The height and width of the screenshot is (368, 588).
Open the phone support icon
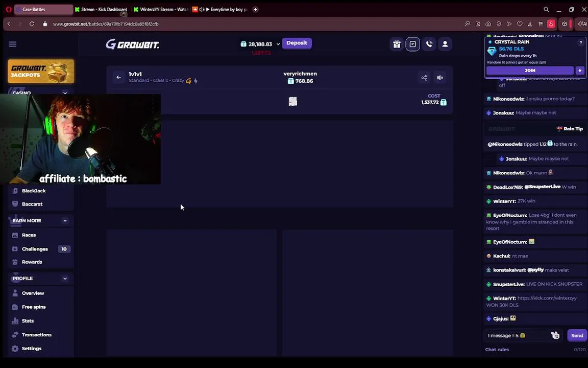[x=429, y=44]
